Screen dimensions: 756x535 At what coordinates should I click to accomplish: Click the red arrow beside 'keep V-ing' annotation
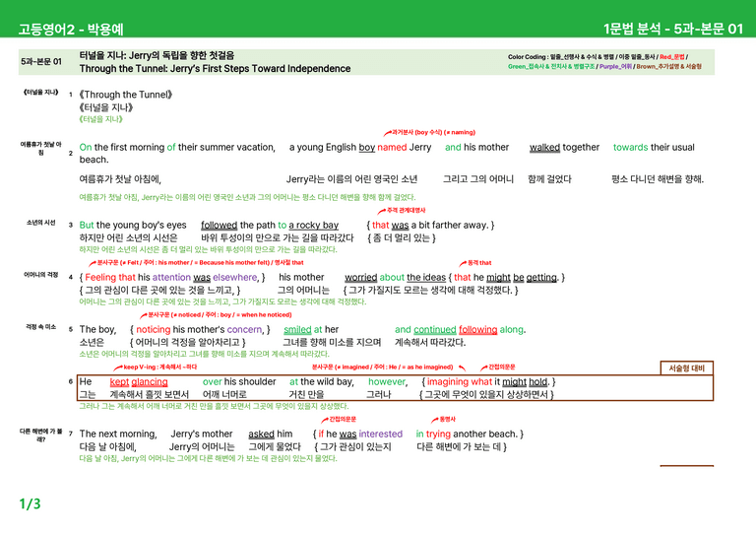[x=118, y=368]
